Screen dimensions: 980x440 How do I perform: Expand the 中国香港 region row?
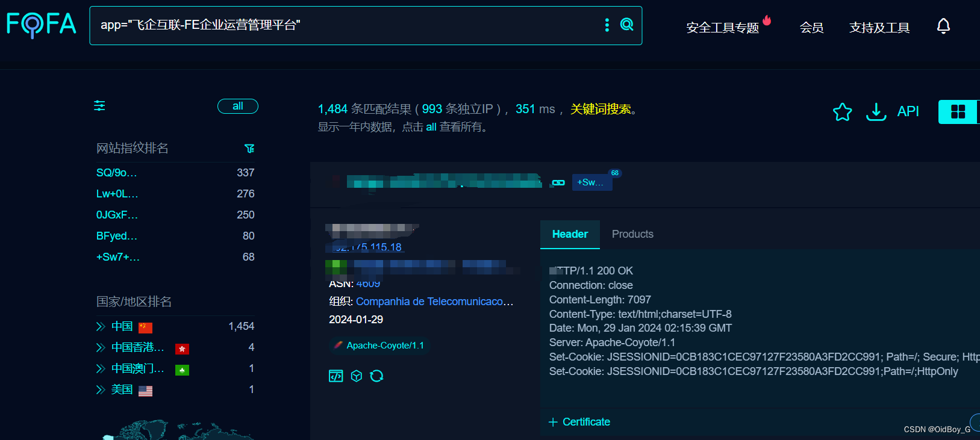point(101,347)
